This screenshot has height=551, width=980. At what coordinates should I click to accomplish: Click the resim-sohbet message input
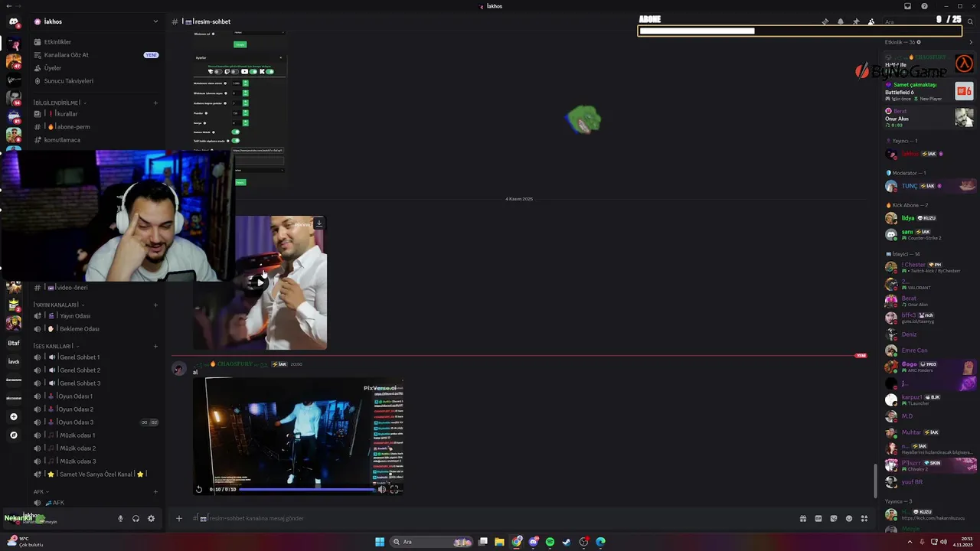(490, 518)
